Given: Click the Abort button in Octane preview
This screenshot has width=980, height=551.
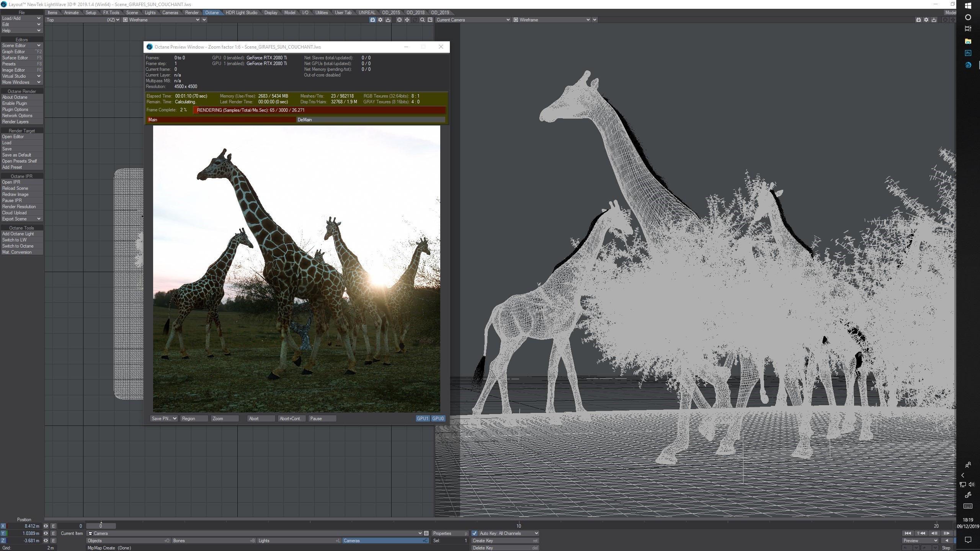Looking at the screenshot, I should coord(260,419).
